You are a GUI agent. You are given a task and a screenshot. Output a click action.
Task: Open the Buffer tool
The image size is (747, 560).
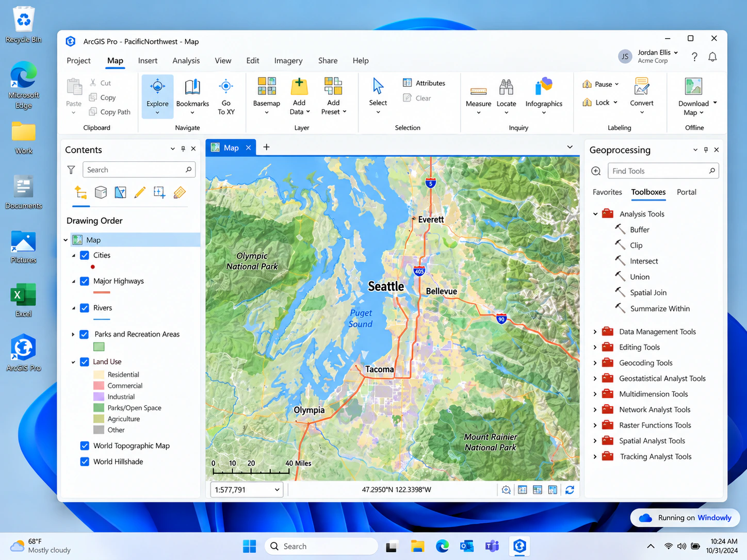[639, 229]
